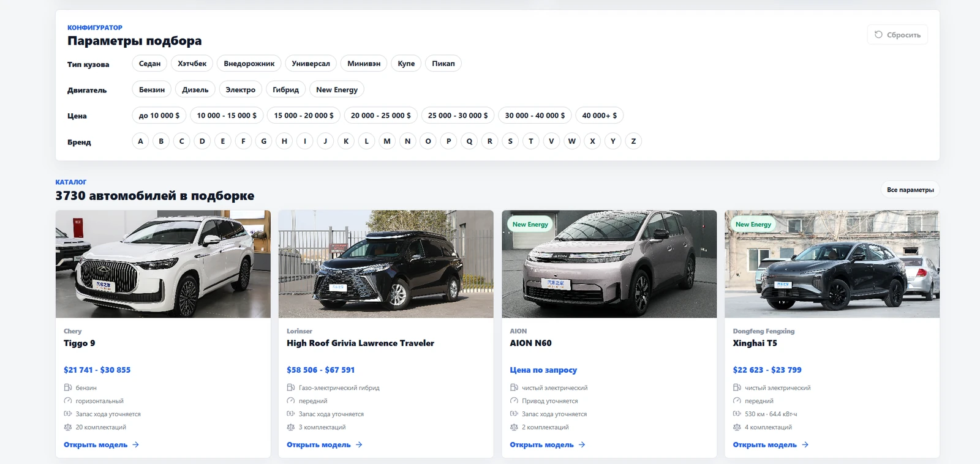The image size is (980, 464).
Task: Click the arrow icon in the Tiggo 9 open link
Action: pyautogui.click(x=135, y=445)
